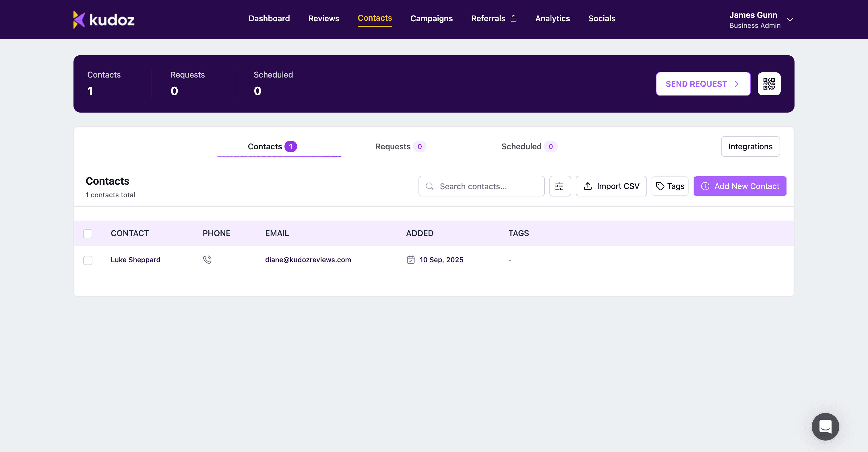
Task: Click the lock icon beside Referrals
Action: [514, 19]
